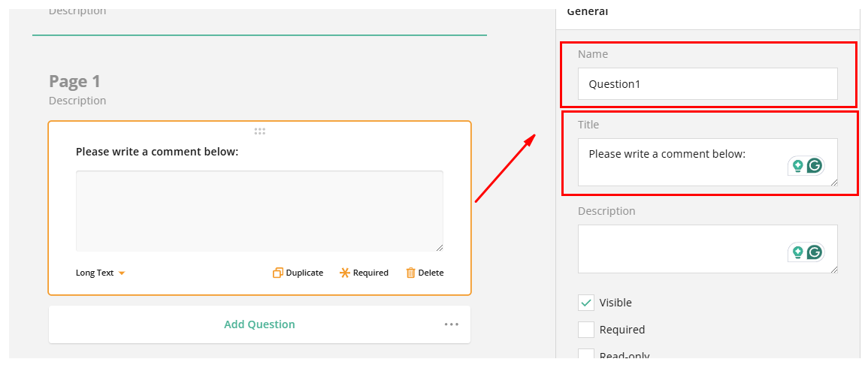Enable the Read-only checkbox

[586, 354]
